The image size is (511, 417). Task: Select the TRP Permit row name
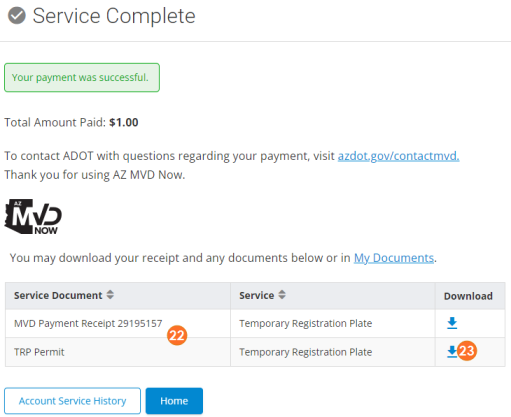coord(39,352)
